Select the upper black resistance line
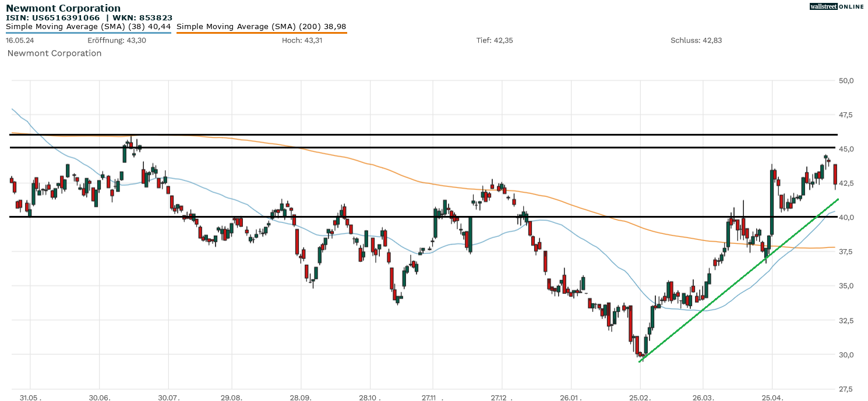Viewport: 868px width, 401px height. click(408, 133)
